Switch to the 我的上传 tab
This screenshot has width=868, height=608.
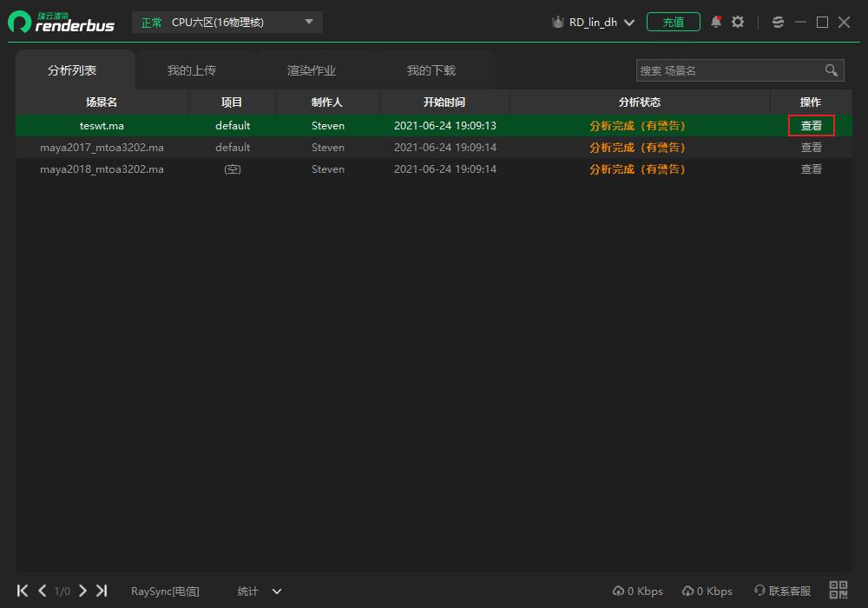(x=192, y=70)
